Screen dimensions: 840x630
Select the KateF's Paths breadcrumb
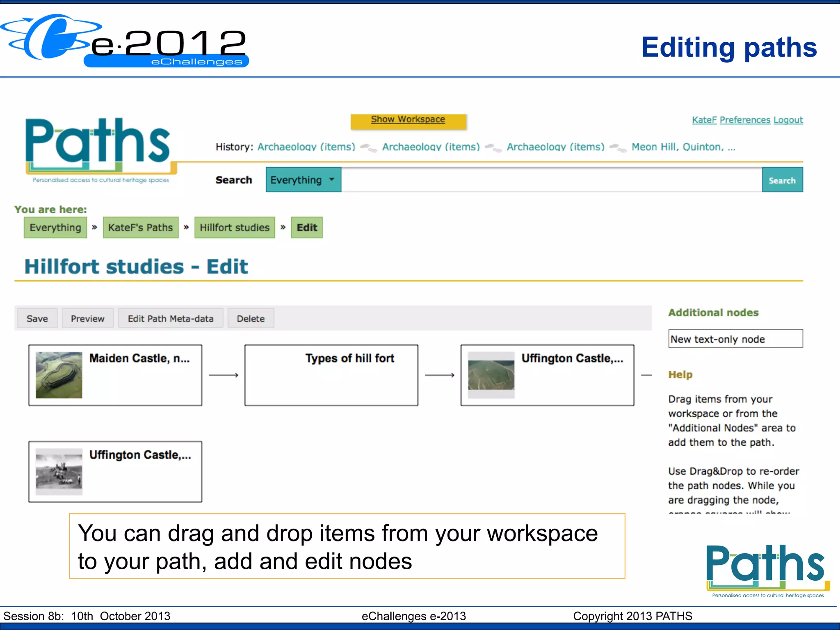click(141, 227)
